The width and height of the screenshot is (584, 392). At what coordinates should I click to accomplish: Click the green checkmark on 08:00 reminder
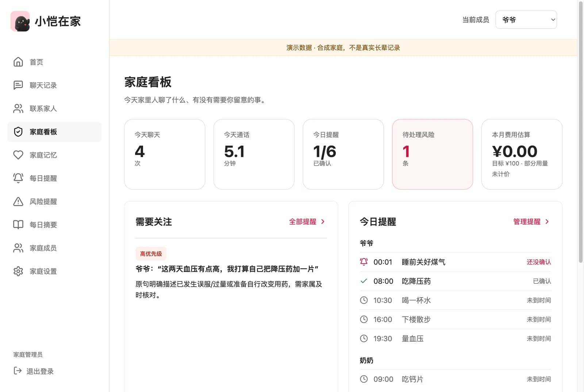tap(364, 281)
